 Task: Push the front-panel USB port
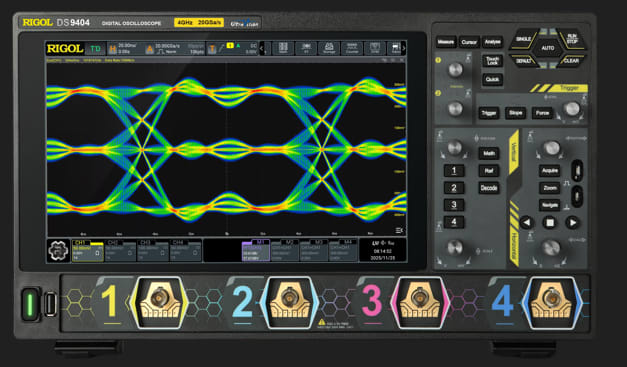tap(50, 304)
